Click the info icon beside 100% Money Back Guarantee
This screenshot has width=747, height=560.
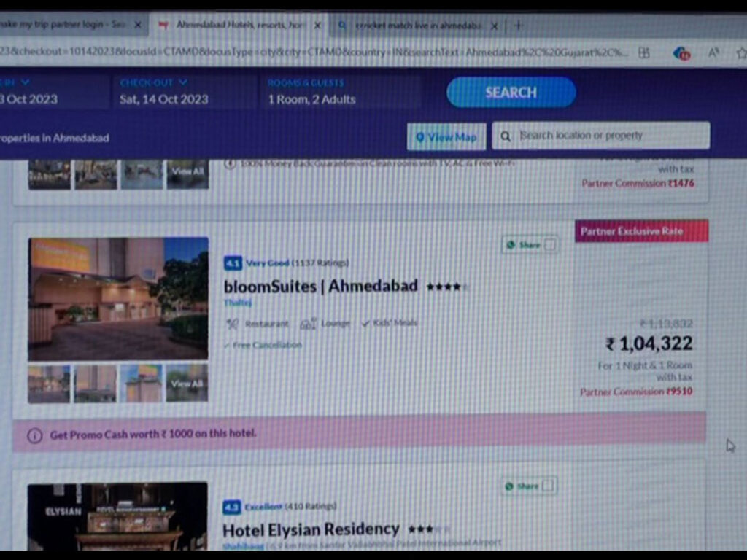pyautogui.click(x=230, y=164)
